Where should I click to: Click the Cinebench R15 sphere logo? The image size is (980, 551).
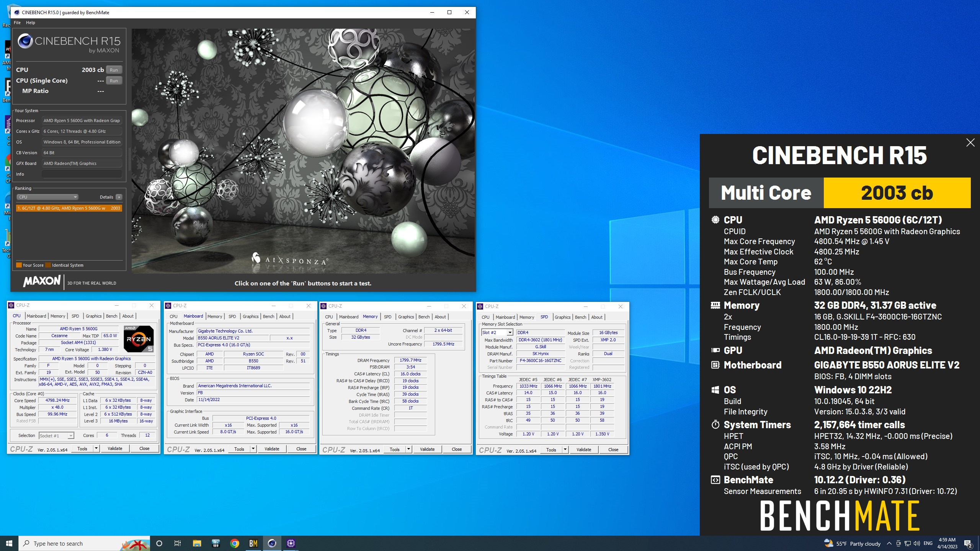click(x=25, y=41)
